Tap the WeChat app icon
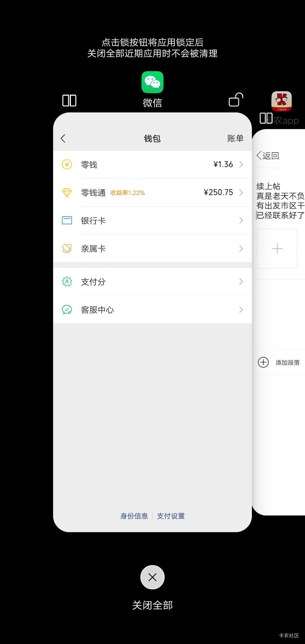Screen dimensions: 305x644 152,82
